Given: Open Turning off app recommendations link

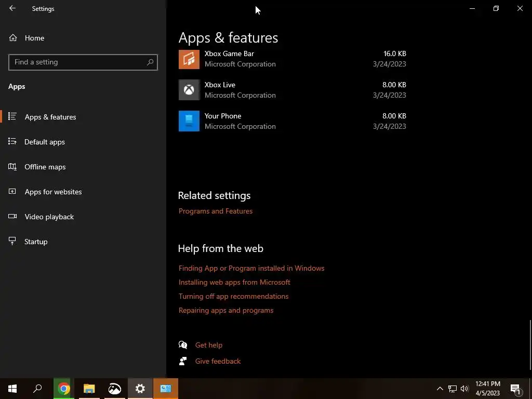Looking at the screenshot, I should point(233,296).
